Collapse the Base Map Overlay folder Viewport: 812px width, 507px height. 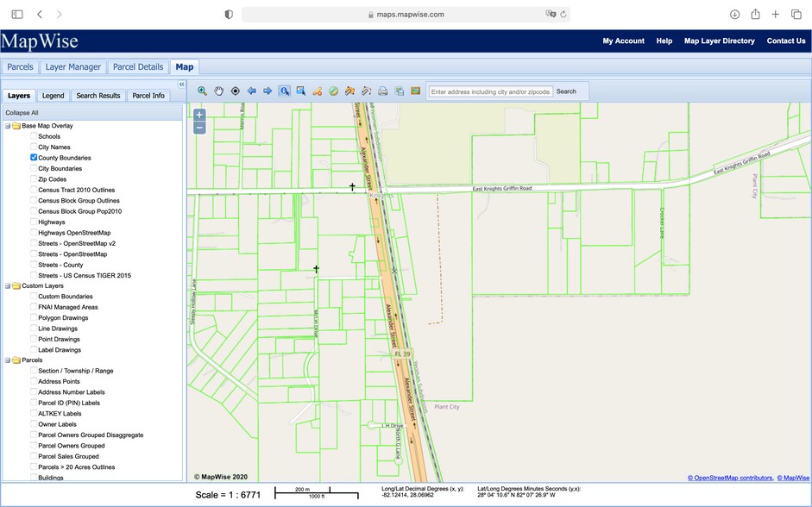click(7, 125)
